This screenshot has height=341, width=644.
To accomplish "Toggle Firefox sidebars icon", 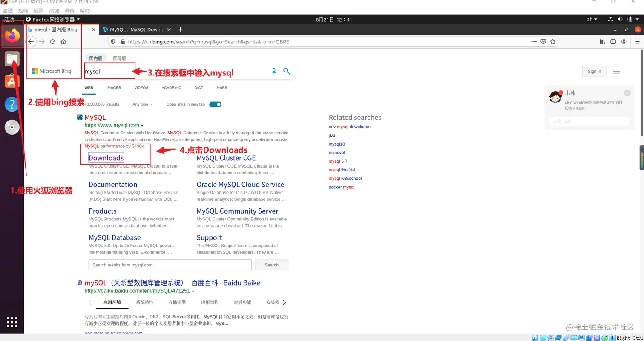I will [x=613, y=42].
